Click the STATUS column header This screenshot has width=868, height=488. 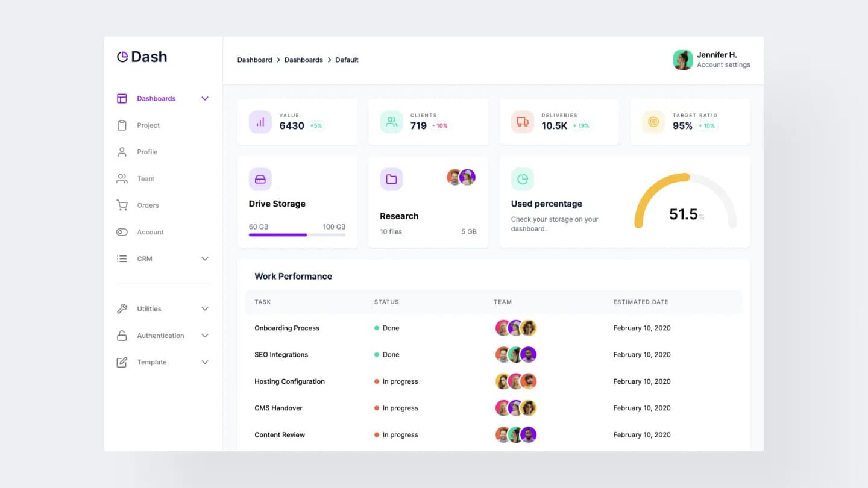386,302
